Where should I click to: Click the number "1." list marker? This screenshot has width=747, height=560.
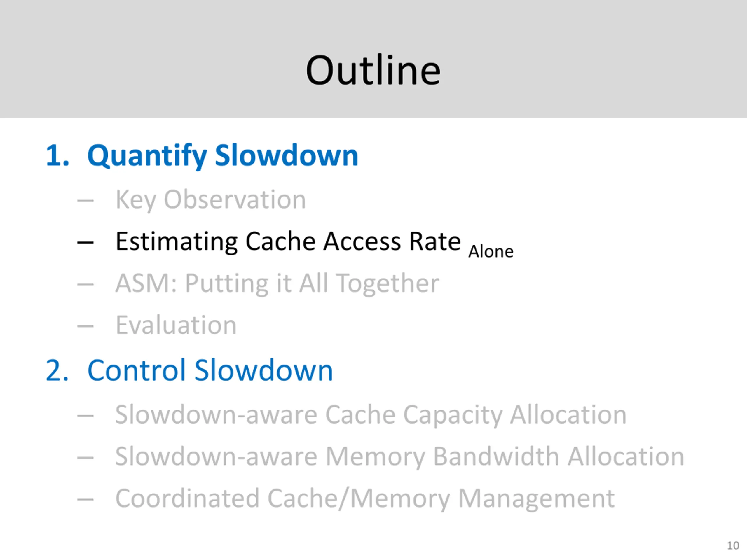tap(57, 156)
